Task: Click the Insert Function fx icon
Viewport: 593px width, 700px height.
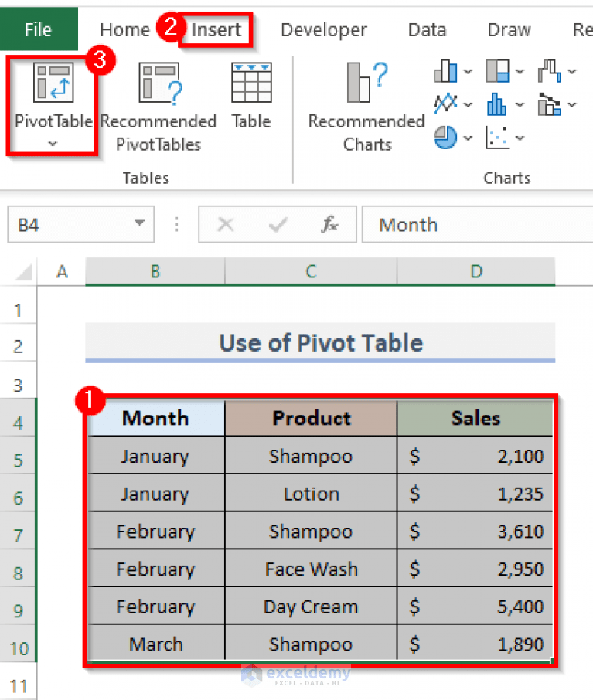Action: pos(330,225)
